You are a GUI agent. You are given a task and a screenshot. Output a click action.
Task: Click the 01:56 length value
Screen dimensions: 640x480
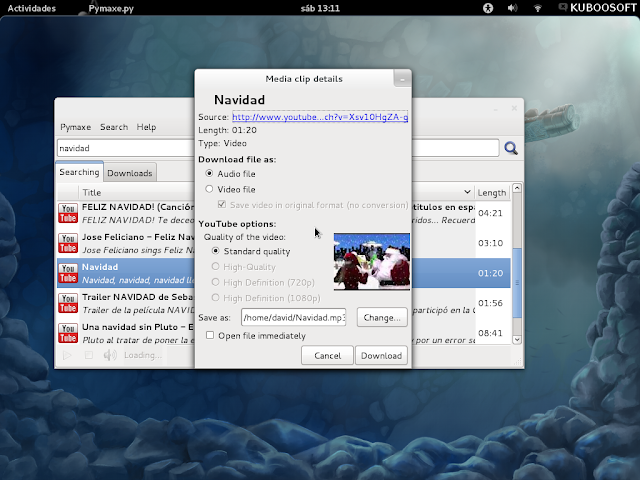click(x=490, y=303)
